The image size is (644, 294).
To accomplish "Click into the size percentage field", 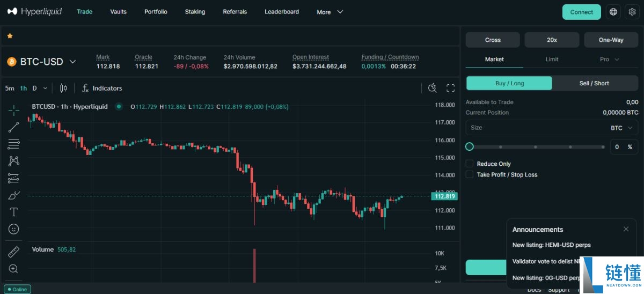I will [x=624, y=146].
